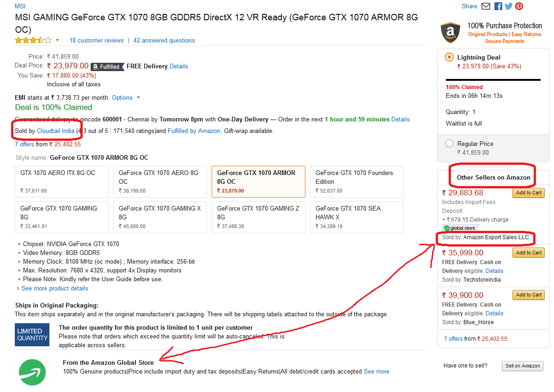
Task: Open the 42 answered questions link
Action: (164, 40)
